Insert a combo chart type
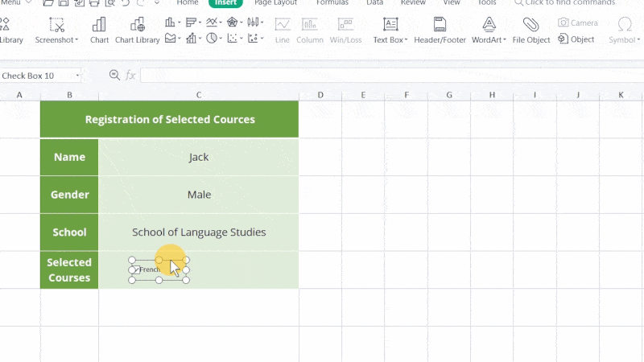644x362 pixels. (191, 39)
